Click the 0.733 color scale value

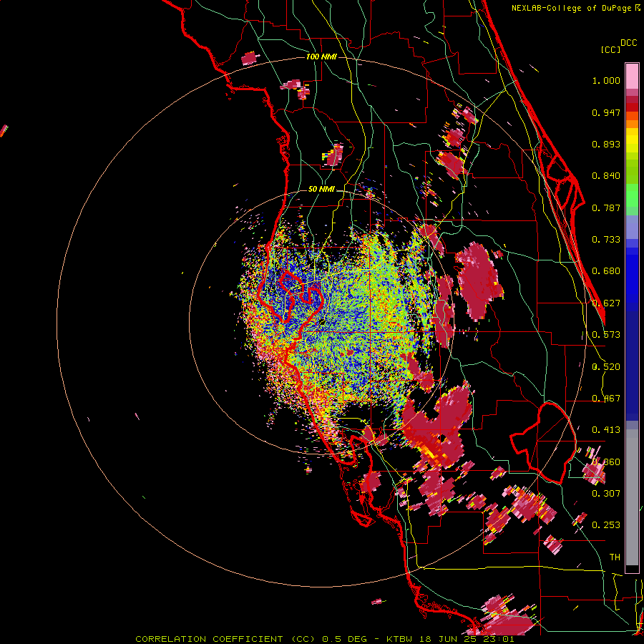coord(606,240)
